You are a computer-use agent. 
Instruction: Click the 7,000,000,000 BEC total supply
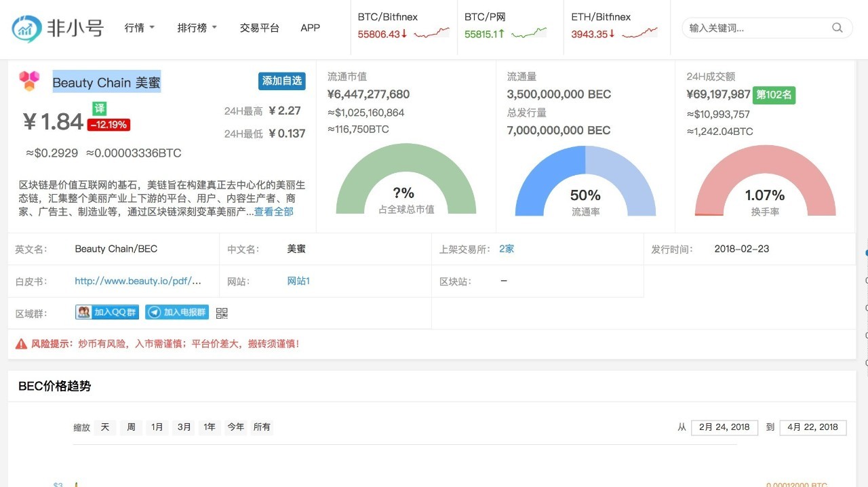click(559, 130)
